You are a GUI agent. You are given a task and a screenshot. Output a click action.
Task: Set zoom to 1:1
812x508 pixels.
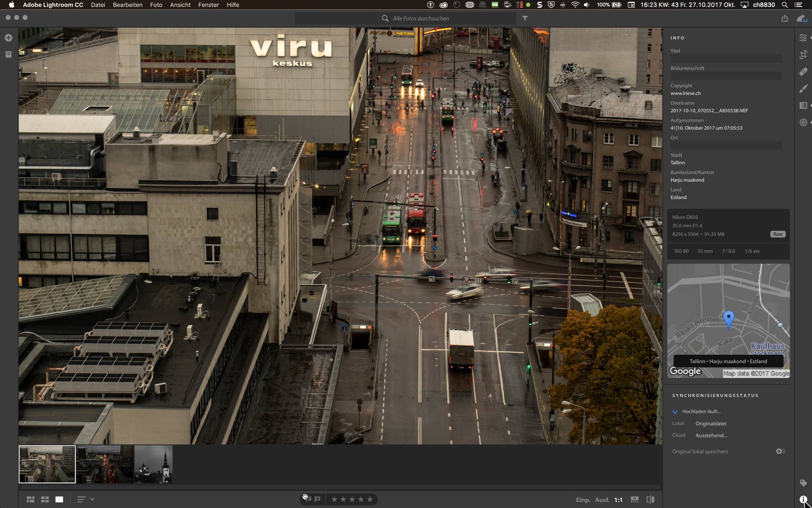point(618,500)
